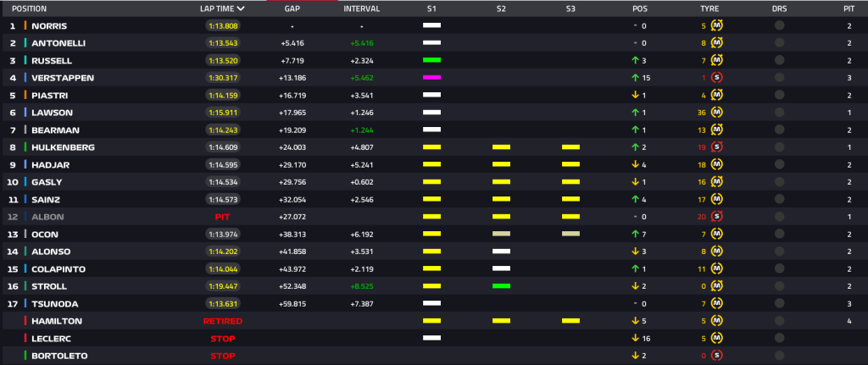868x365 pixels.
Task: Click Sainz's lap time 1:14.573
Action: (224, 200)
